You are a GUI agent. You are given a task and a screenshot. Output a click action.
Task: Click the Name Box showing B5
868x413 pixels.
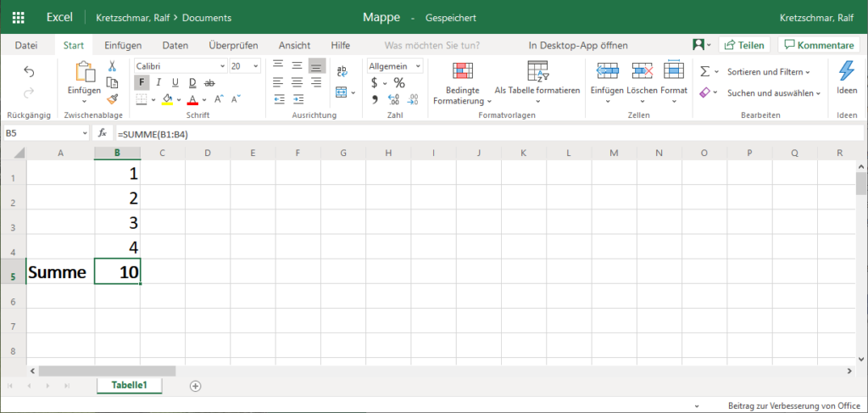41,133
